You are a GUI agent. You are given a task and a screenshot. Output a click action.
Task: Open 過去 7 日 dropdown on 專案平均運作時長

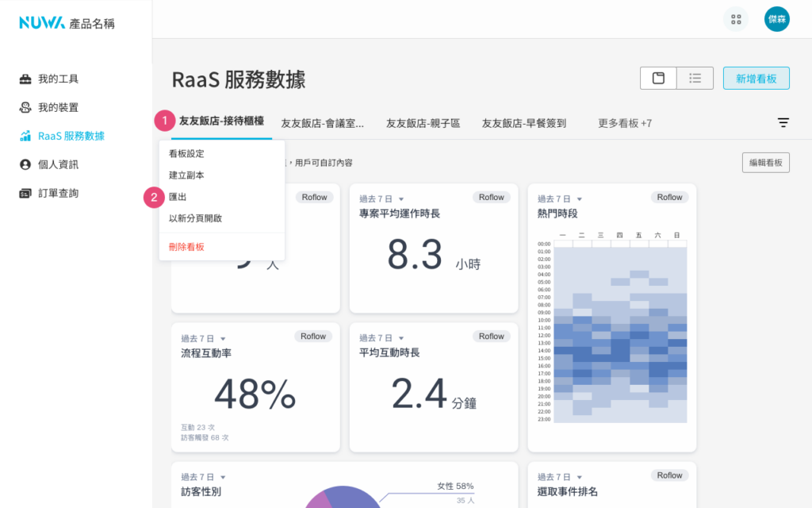381,199
